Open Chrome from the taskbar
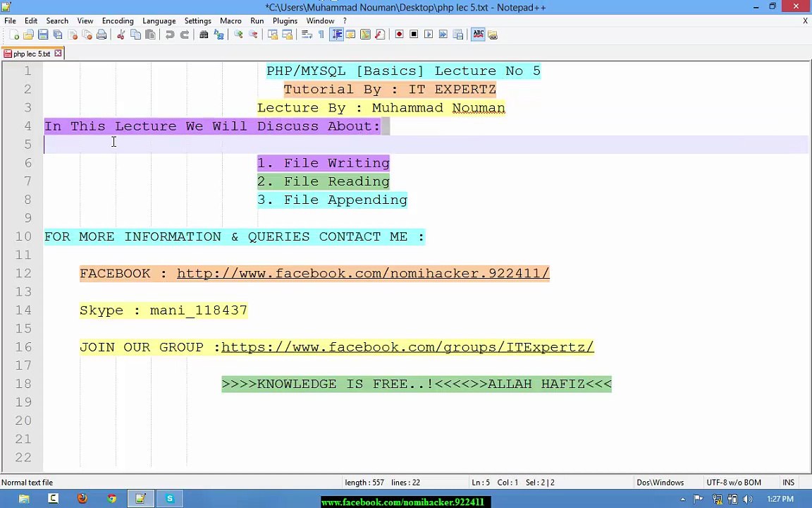This screenshot has height=508, width=812. [x=112, y=499]
